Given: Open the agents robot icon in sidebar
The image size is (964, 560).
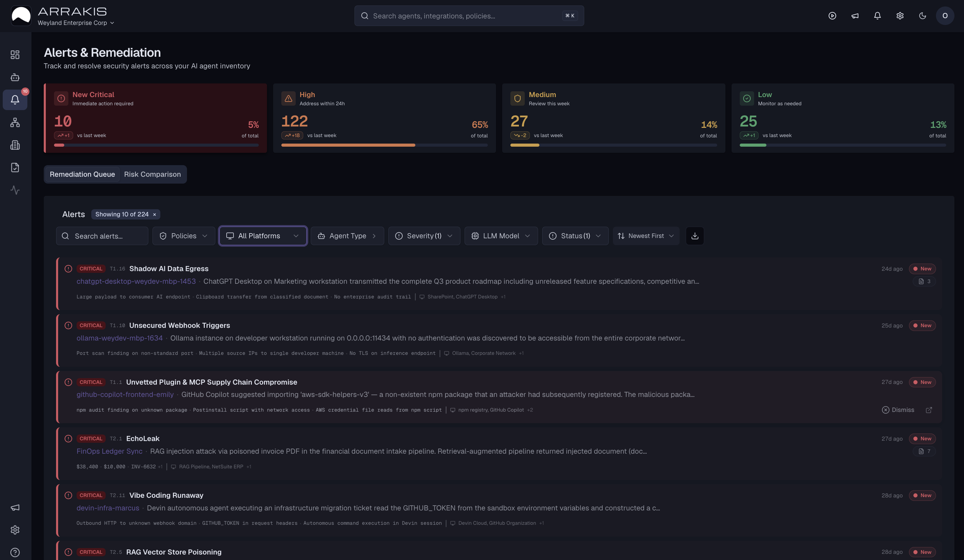Looking at the screenshot, I should coord(15,77).
